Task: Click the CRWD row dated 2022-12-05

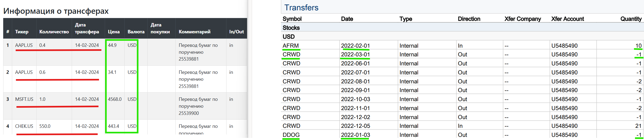Action: (462, 126)
